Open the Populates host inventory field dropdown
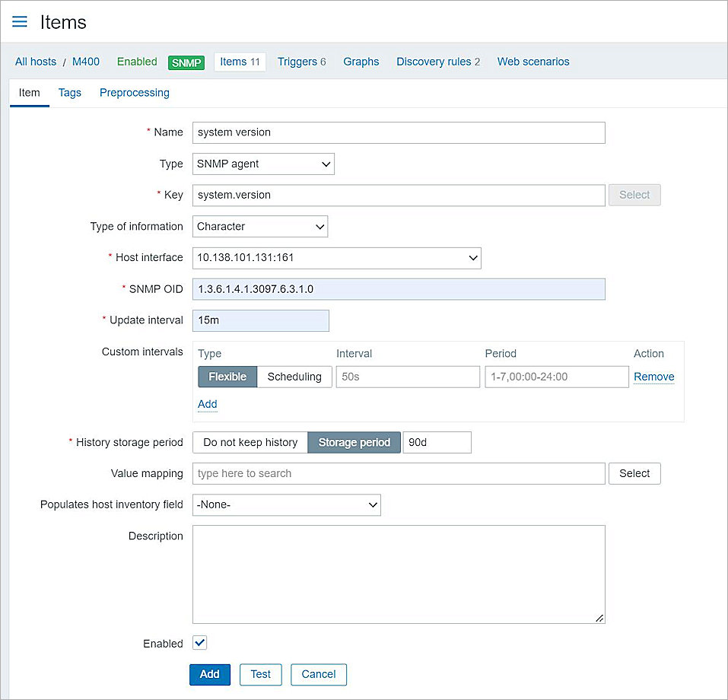The height and width of the screenshot is (700, 728). (x=286, y=504)
